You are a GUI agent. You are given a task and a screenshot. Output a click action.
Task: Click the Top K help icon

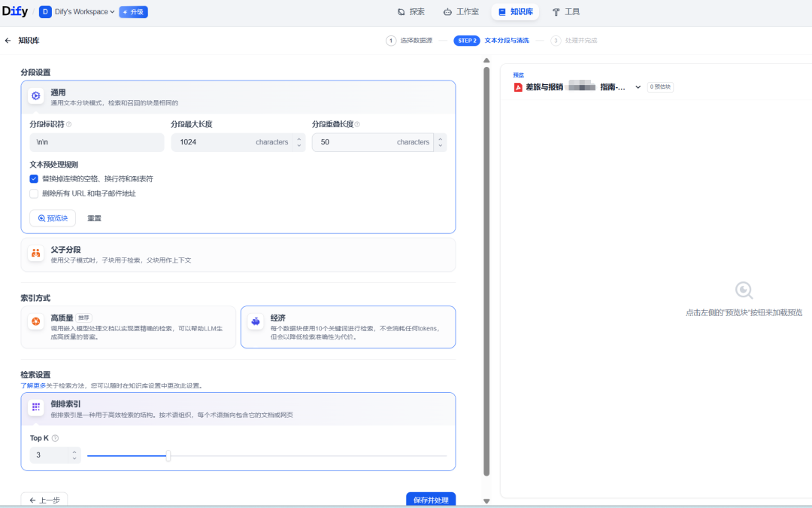56,438
